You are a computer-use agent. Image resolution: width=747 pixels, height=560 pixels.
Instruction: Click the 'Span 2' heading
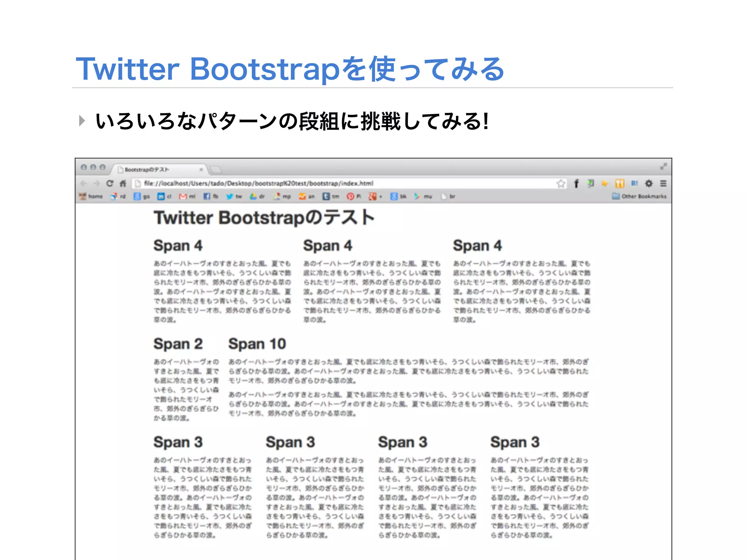tap(178, 344)
